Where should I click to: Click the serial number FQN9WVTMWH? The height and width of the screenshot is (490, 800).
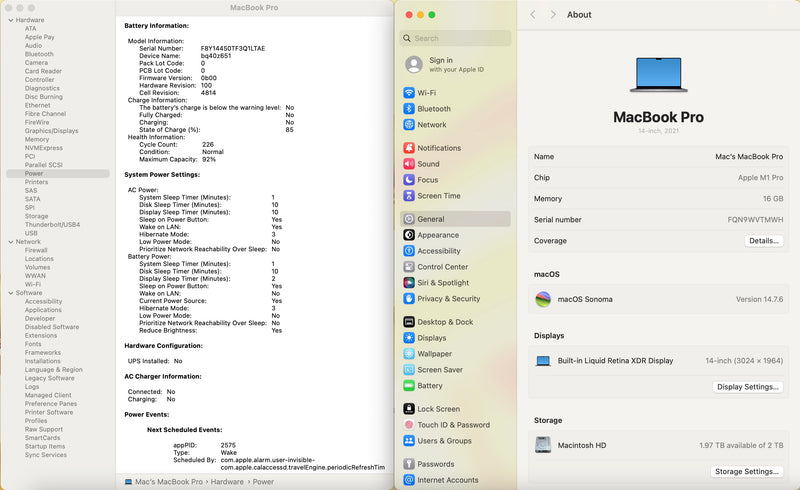[755, 219]
